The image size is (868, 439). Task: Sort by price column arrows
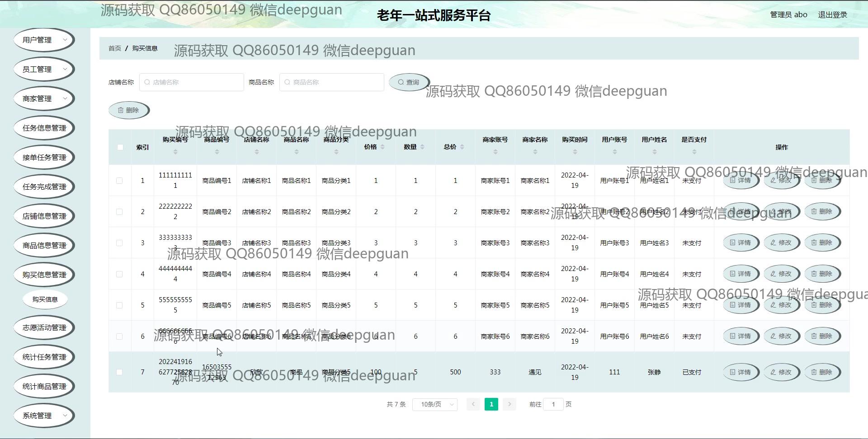tap(382, 147)
